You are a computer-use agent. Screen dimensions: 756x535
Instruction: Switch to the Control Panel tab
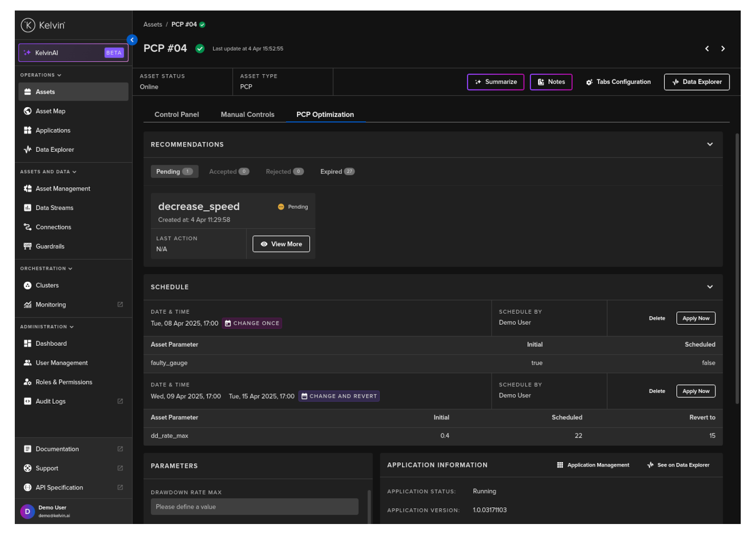pos(177,115)
